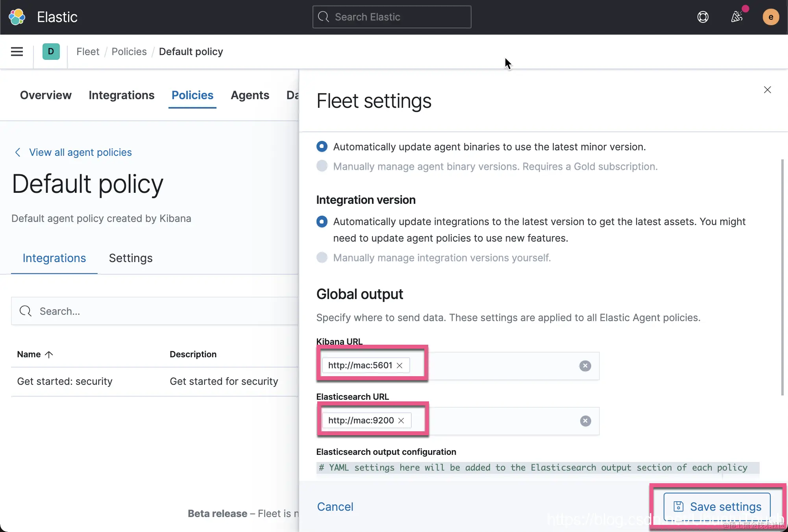Image resolution: width=788 pixels, height=532 pixels.
Task: Click the space selector D icon
Action: tap(51, 52)
